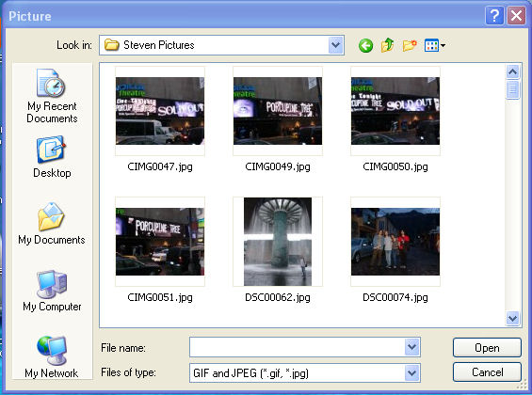Open the Views menu icon

(x=435, y=45)
